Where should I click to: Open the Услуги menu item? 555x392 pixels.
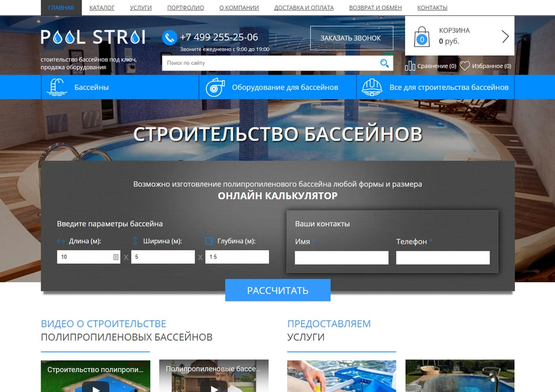[141, 7]
